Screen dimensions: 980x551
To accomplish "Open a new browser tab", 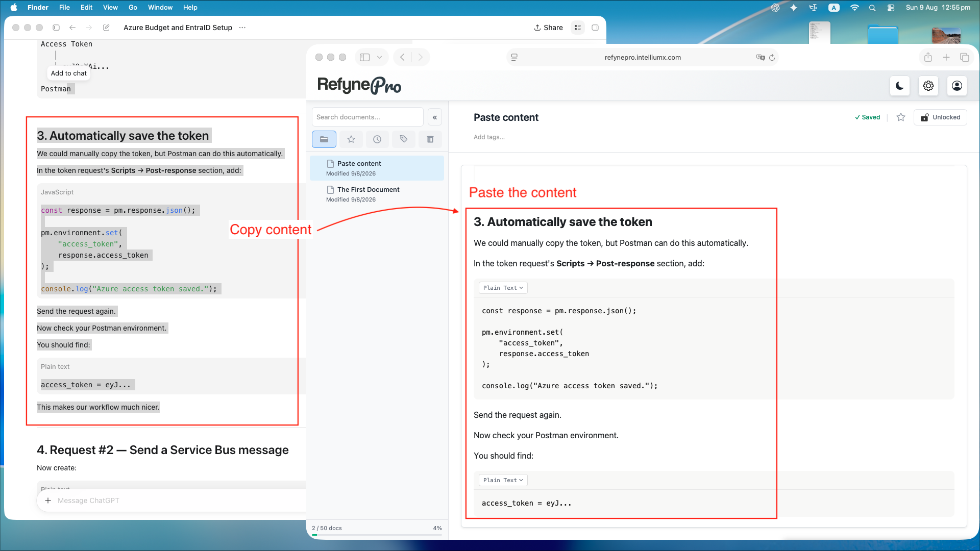I will pos(946,57).
